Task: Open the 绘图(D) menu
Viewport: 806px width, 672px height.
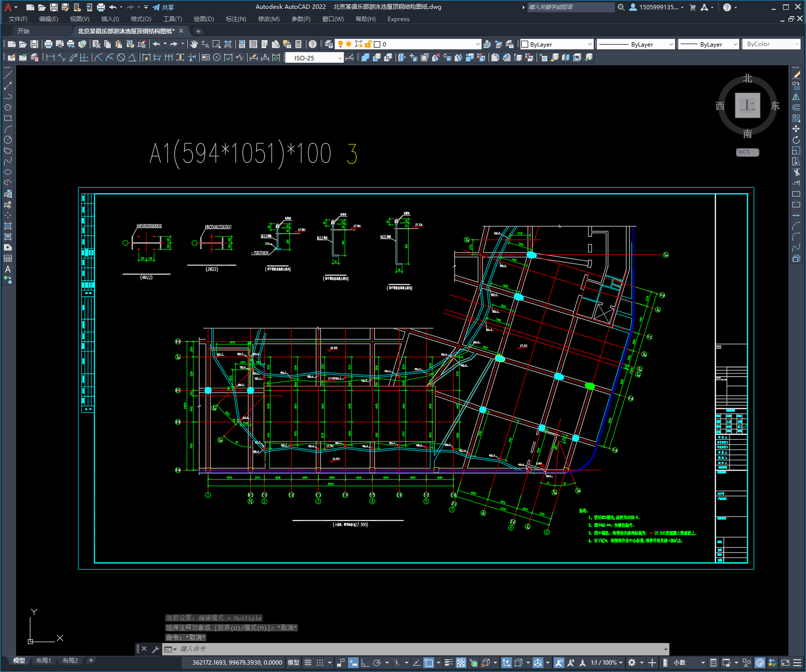Action: [204, 19]
